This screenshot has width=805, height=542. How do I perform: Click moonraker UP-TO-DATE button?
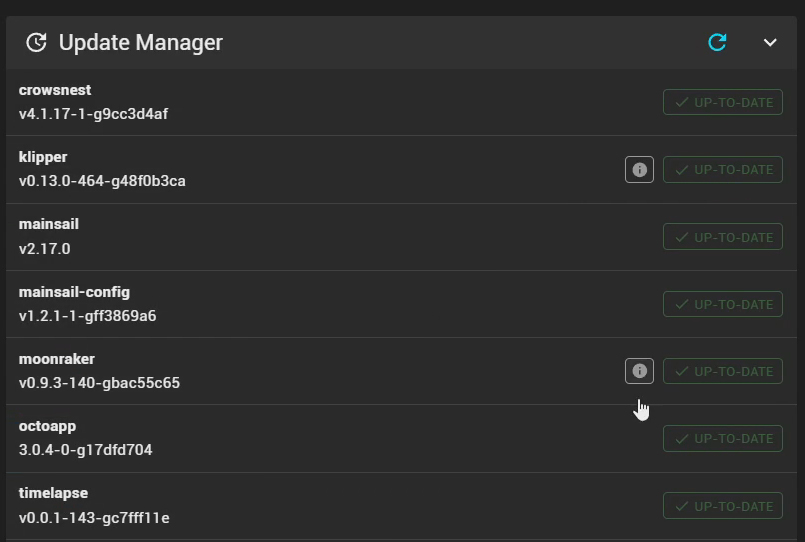[722, 371]
